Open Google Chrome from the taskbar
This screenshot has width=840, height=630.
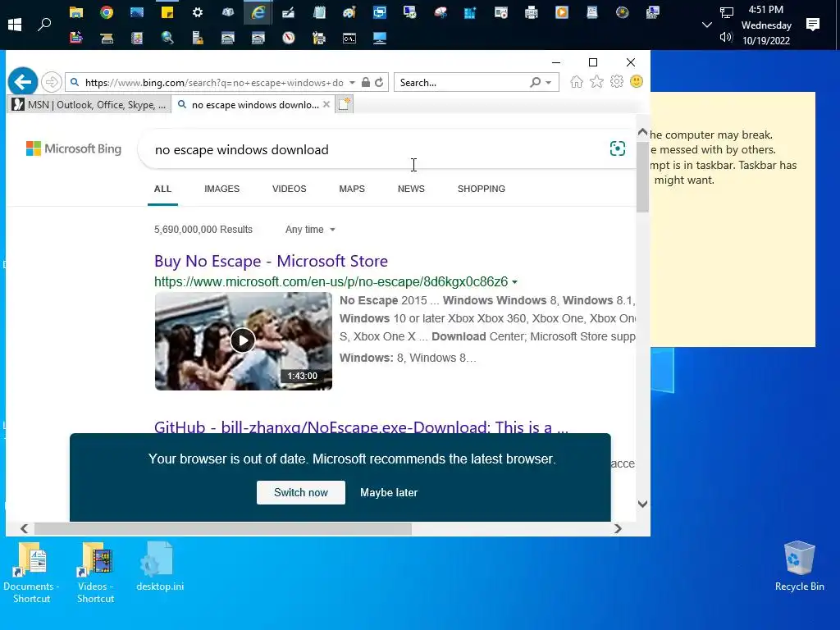(107, 12)
